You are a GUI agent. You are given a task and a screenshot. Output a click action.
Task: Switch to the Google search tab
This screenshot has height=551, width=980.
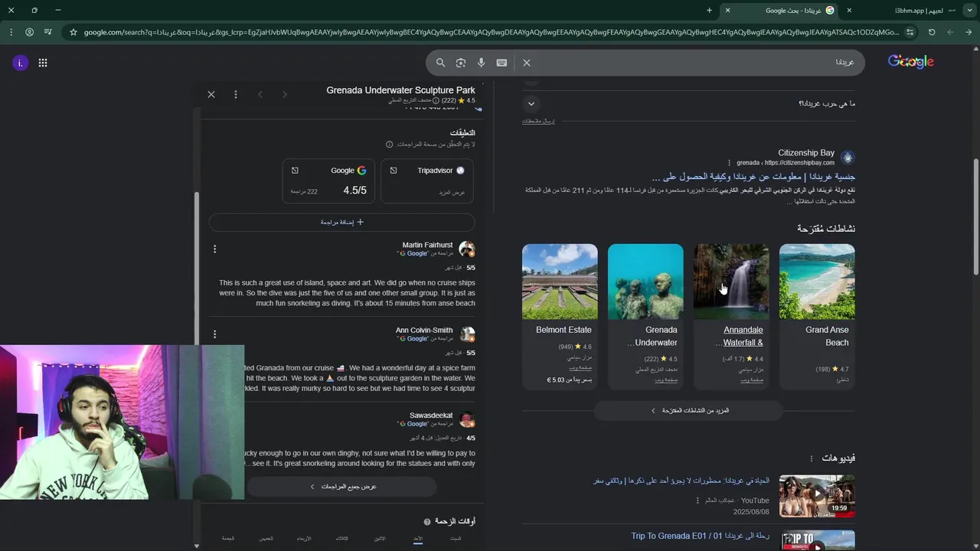781,10
